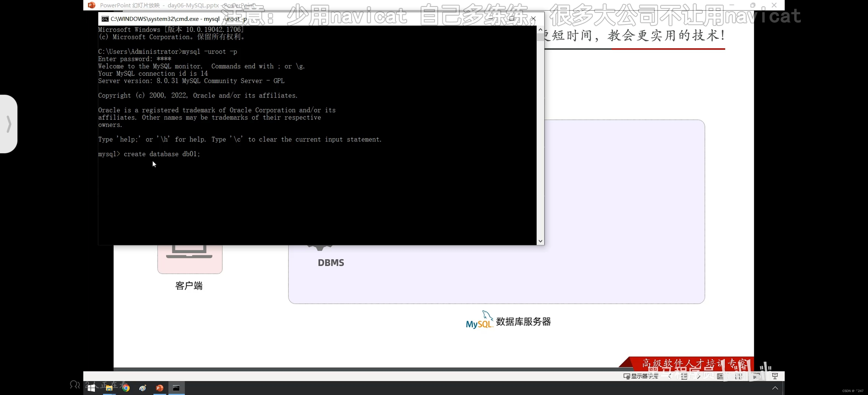The width and height of the screenshot is (868, 395).
Task: Show hidden system tray icons
Action: 775,388
